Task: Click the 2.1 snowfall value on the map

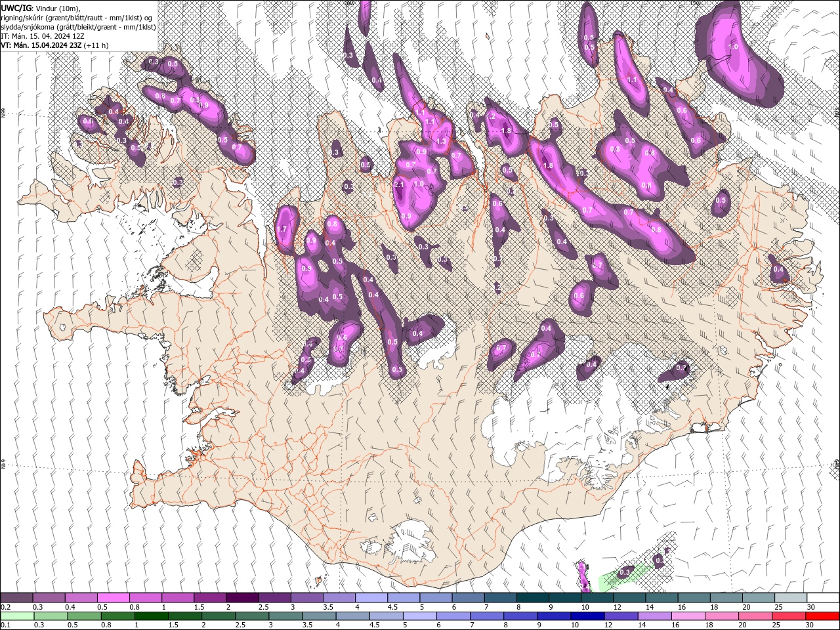Action: [399, 185]
